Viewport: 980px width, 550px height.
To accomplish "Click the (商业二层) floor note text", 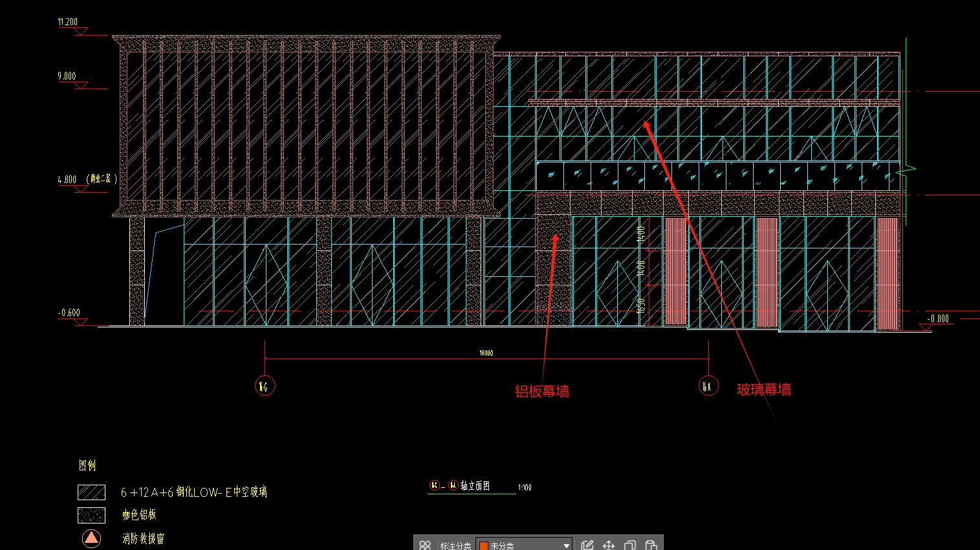I will [102, 179].
